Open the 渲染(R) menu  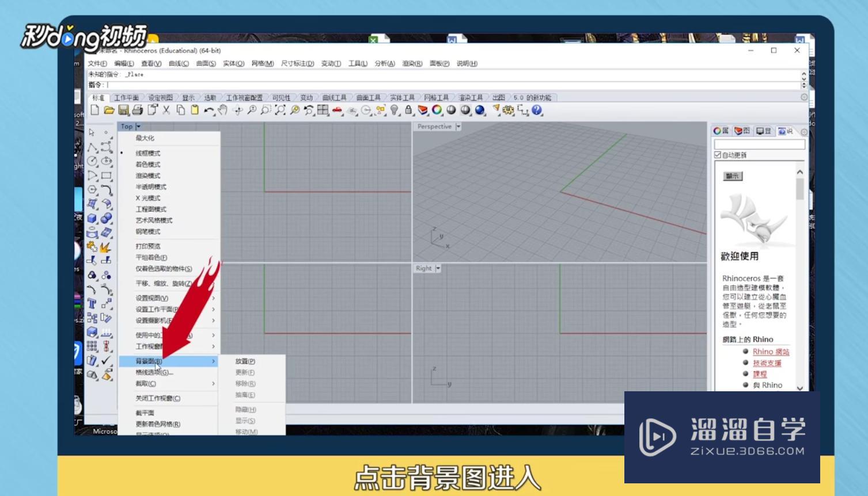(x=412, y=63)
